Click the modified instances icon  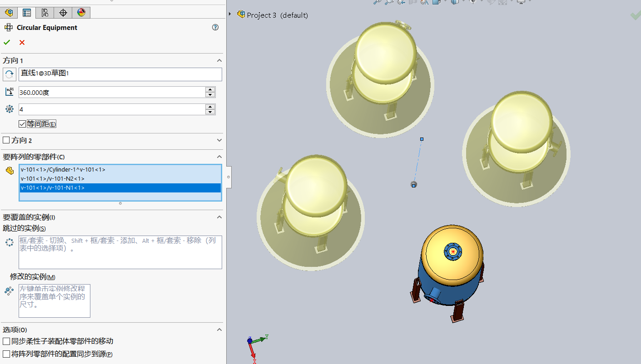[9, 291]
